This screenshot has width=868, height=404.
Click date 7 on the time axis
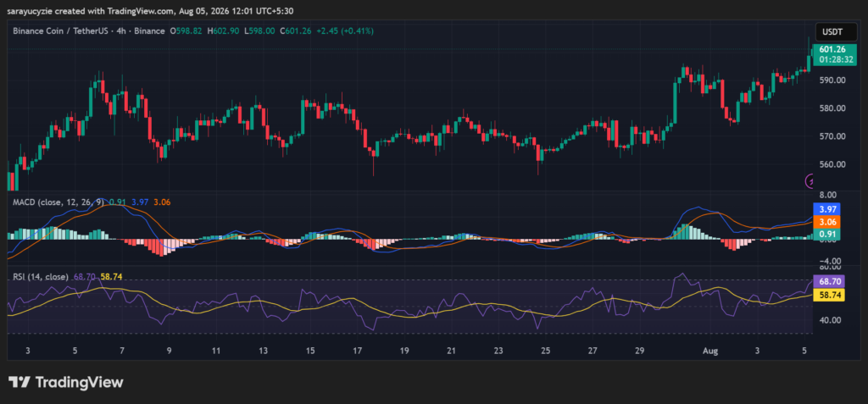click(122, 351)
